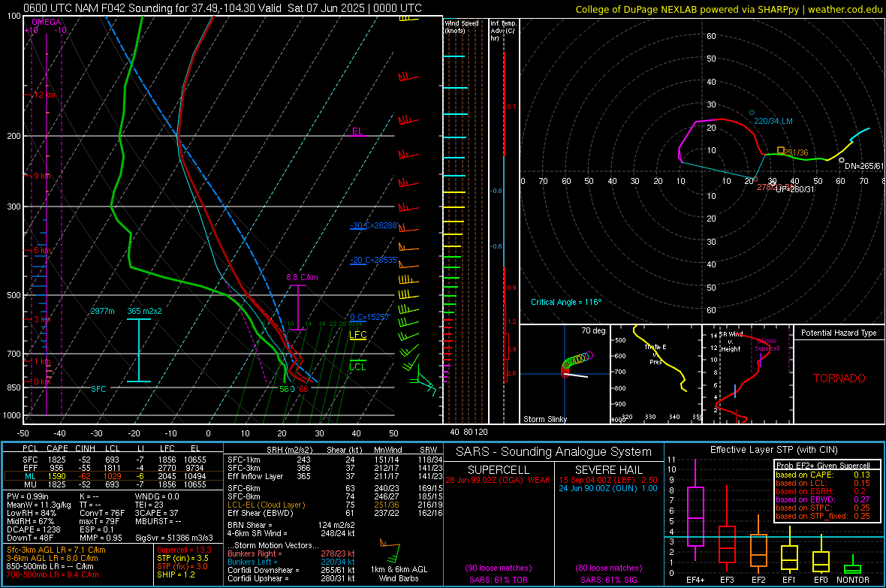The width and height of the screenshot is (886, 588).
Task: Click the orange mean-wind square on hodograph
Action: tap(781, 150)
